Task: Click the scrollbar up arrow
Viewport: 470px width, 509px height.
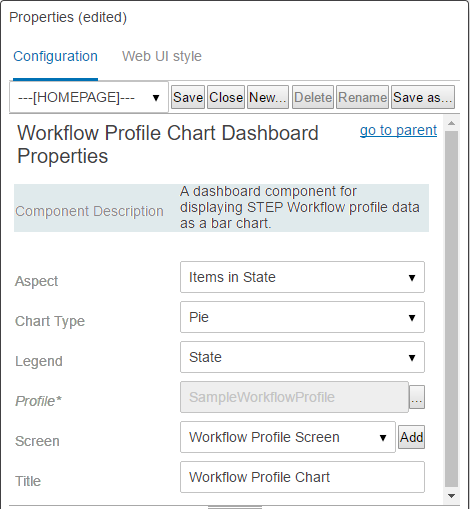Action: 451,123
